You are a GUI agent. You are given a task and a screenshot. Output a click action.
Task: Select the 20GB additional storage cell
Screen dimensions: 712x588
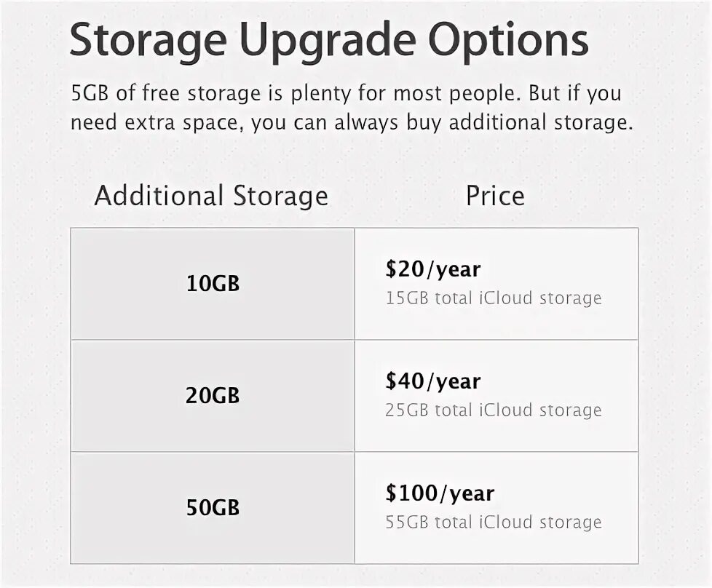point(213,395)
